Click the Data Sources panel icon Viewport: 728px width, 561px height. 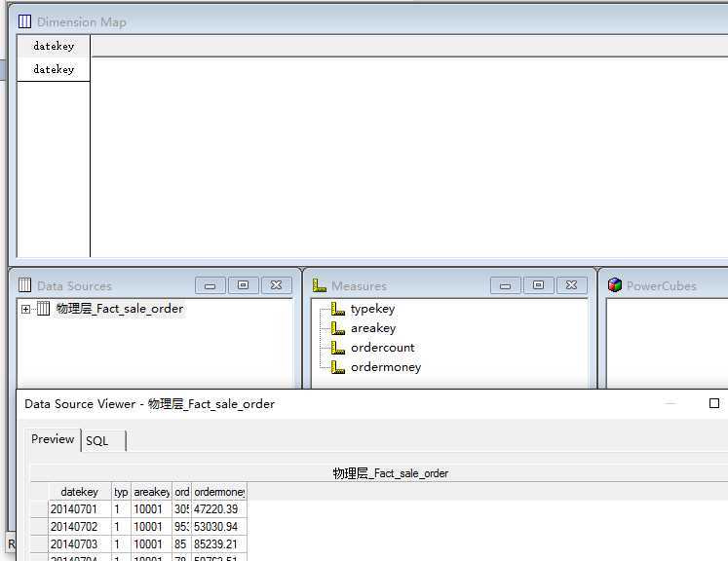24,285
